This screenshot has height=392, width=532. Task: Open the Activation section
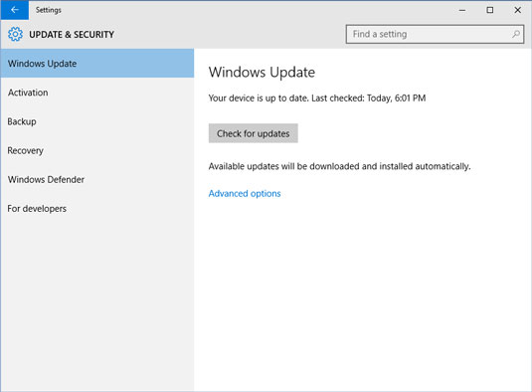coord(97,93)
